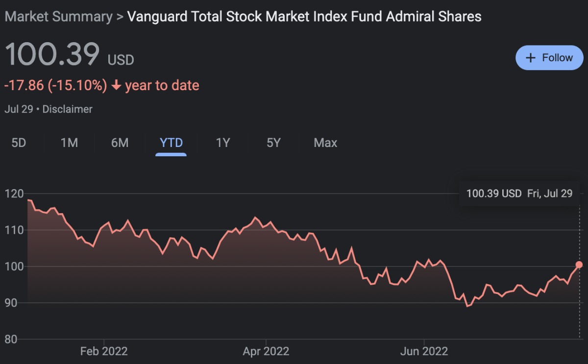Switch to the 5D range tab

click(19, 143)
